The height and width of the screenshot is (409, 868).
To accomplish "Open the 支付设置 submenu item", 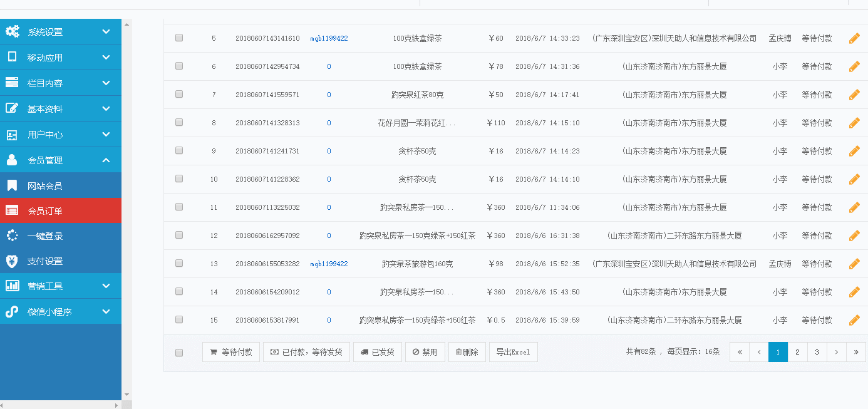I will click(61, 261).
